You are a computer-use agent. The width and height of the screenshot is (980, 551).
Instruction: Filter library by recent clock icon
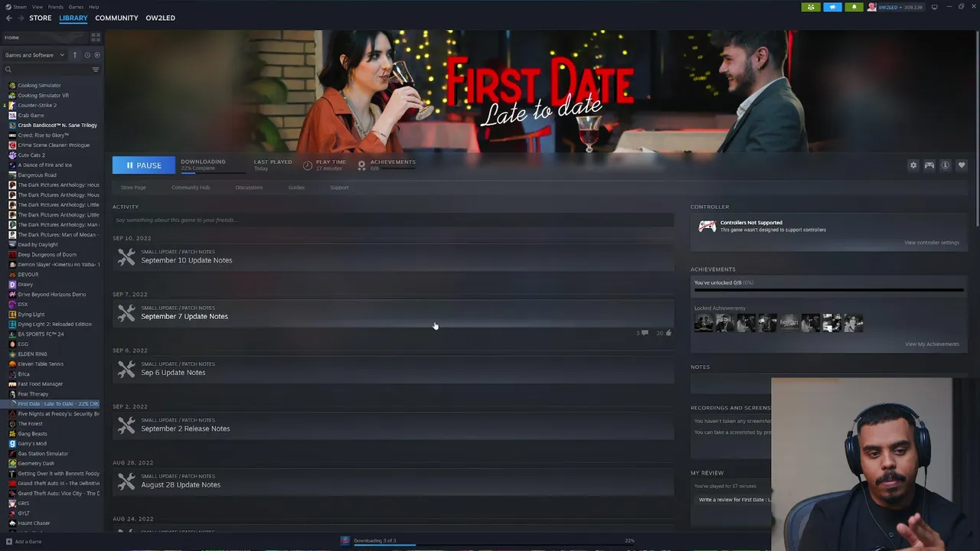tap(87, 55)
